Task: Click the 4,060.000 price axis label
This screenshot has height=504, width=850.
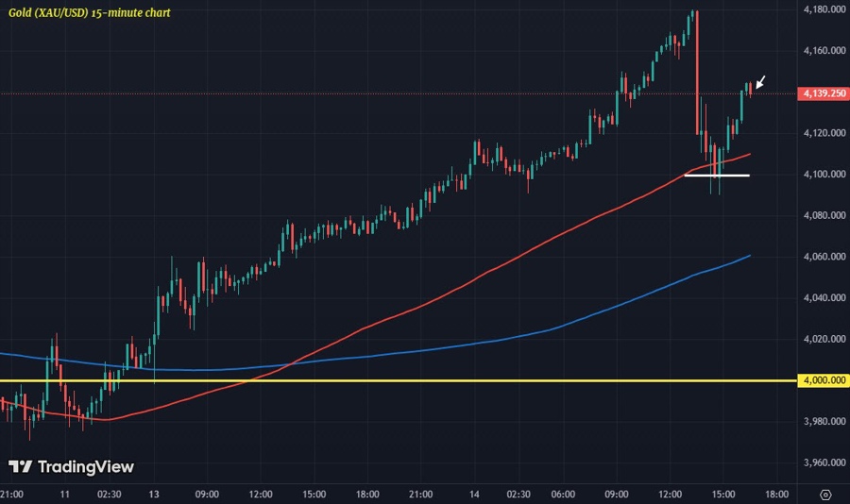Action: coord(823,257)
